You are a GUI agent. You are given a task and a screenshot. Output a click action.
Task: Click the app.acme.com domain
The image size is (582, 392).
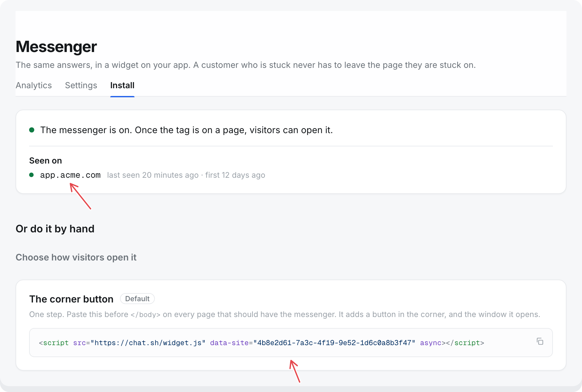[70, 175]
